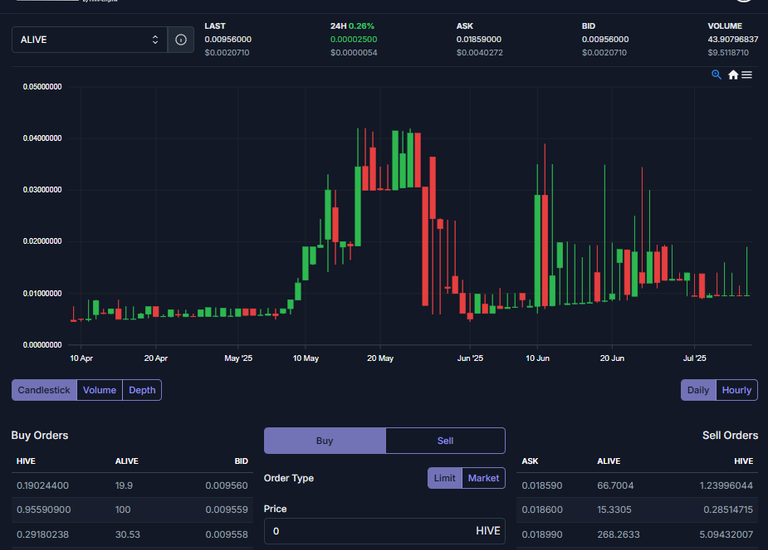Switch to the Depth chart tab

point(142,390)
